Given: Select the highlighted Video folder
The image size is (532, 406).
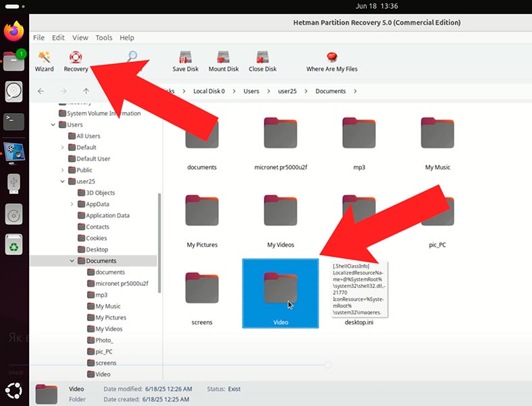Looking at the screenshot, I should 280,293.
